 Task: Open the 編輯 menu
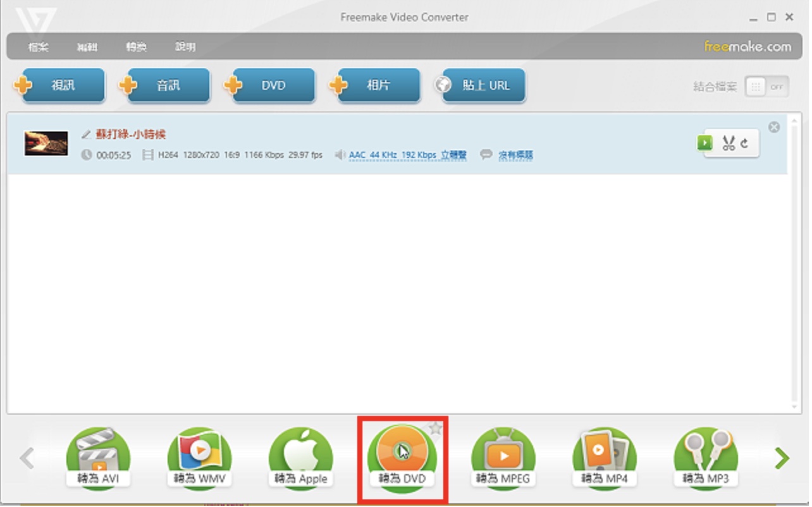tap(87, 47)
